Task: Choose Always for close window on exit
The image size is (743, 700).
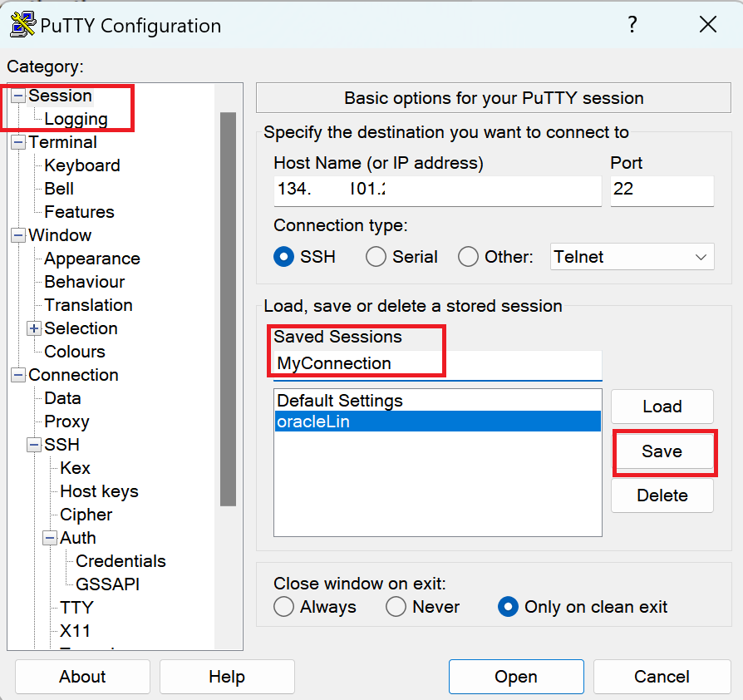Action: (284, 607)
